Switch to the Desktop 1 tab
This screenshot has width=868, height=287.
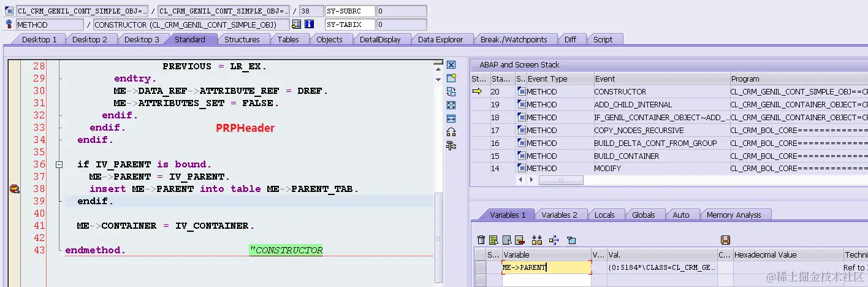39,39
